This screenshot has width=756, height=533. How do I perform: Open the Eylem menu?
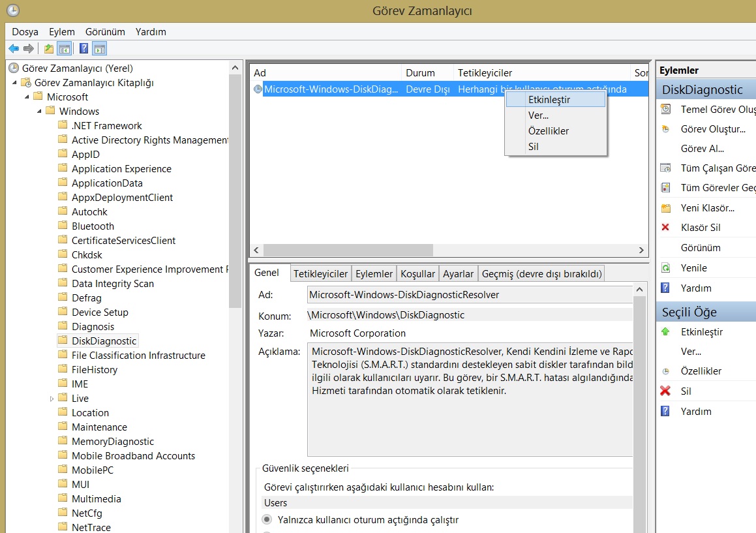[61, 31]
